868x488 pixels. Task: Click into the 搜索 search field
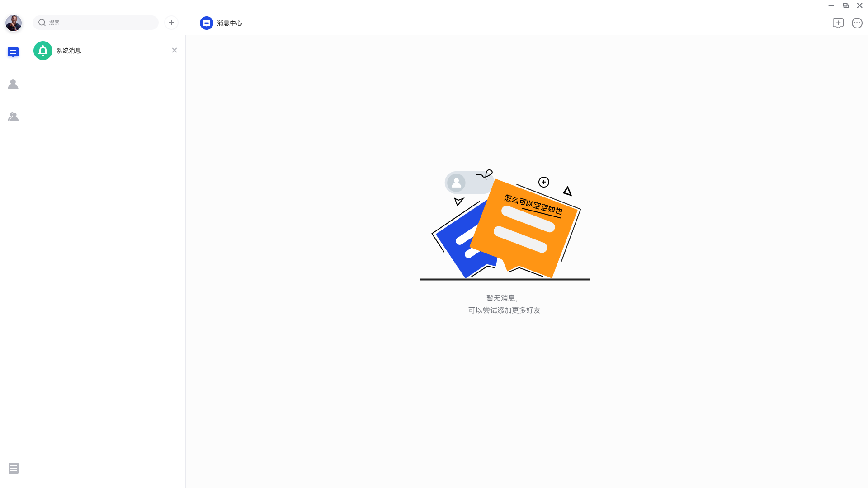point(96,23)
